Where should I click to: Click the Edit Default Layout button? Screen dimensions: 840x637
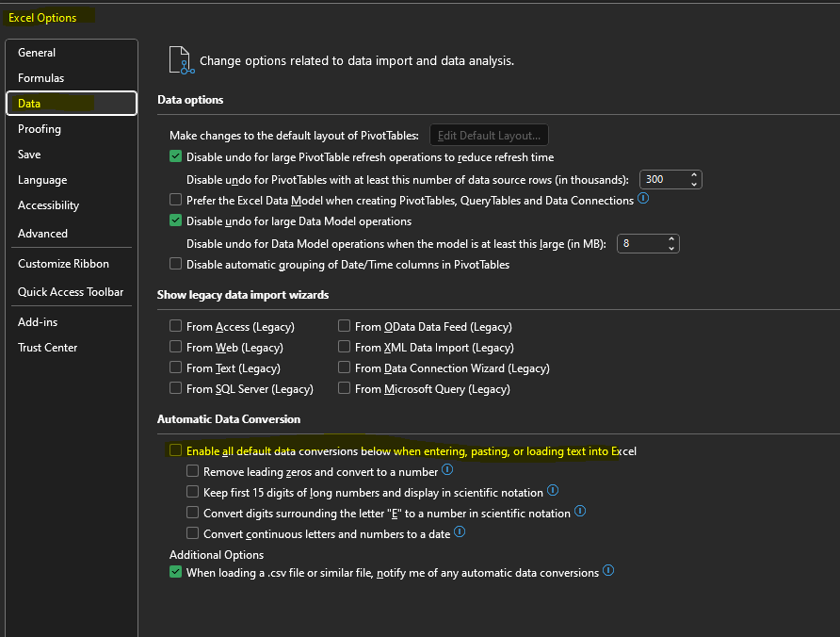click(489, 135)
